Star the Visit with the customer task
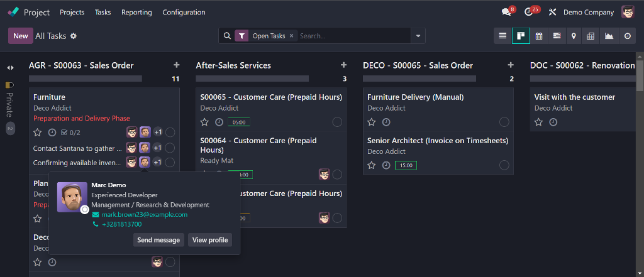This screenshot has width=644, height=277. pos(539,122)
